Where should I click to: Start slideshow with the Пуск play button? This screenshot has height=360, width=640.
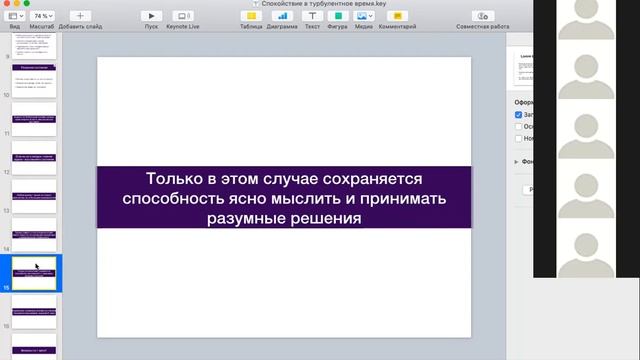point(151,16)
